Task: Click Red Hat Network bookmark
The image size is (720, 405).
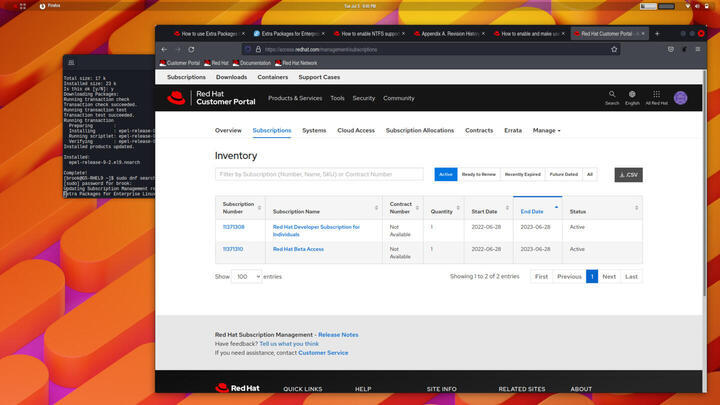Action: [296, 63]
